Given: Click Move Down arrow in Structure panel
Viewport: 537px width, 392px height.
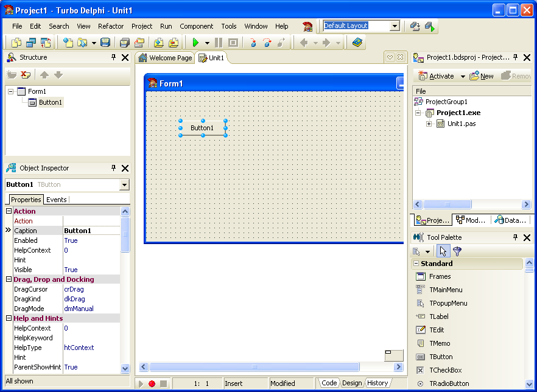Looking at the screenshot, I should [x=58, y=75].
